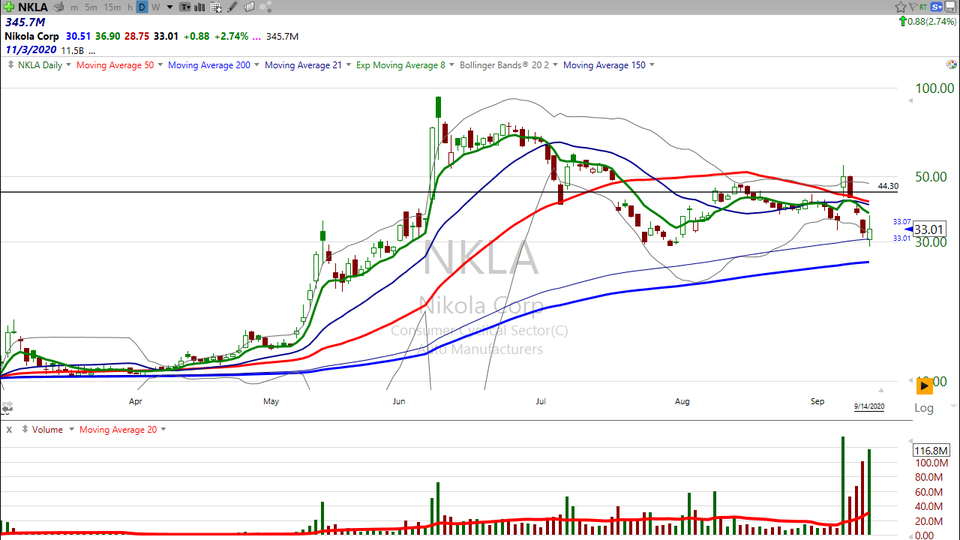Click the 28.75 low price value
The image size is (960, 540).
point(137,36)
